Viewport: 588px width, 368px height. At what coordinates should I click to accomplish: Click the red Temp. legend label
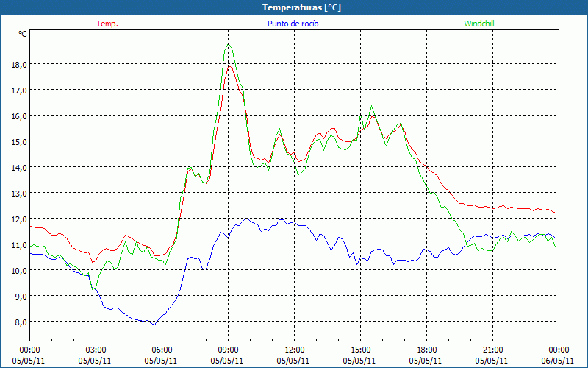[107, 24]
